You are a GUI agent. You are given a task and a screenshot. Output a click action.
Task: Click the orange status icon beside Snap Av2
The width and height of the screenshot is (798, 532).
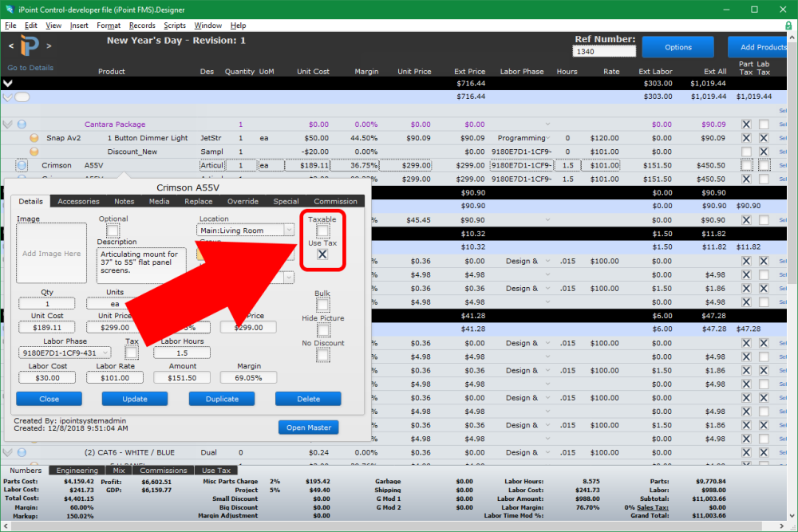[34, 137]
